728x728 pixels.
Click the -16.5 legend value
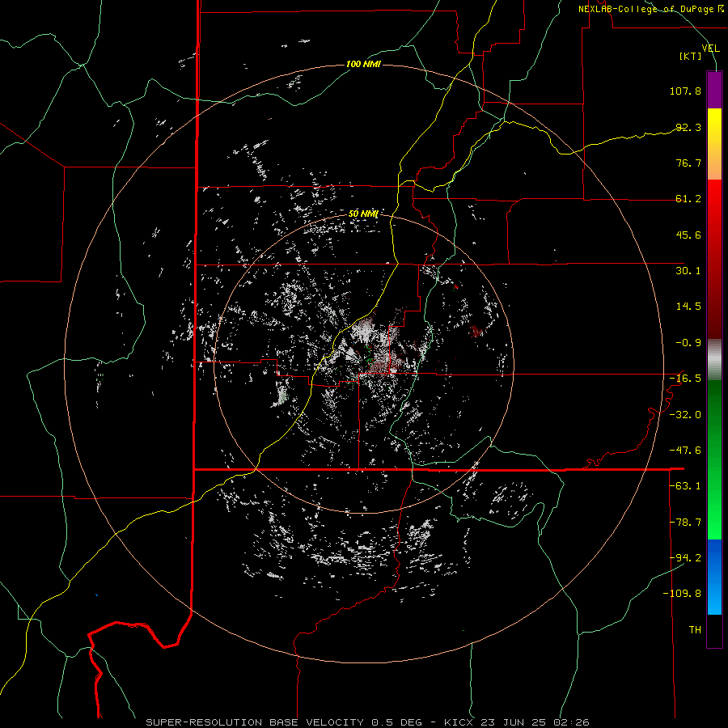click(x=685, y=379)
